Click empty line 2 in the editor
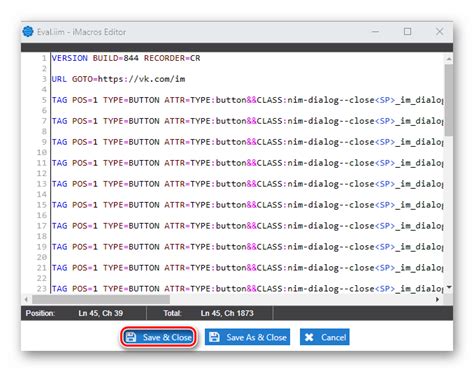Viewport: 474px width, 376px height. pos(247,69)
